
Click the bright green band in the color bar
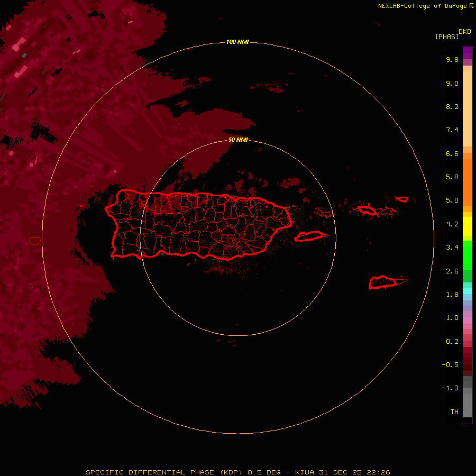click(x=467, y=255)
